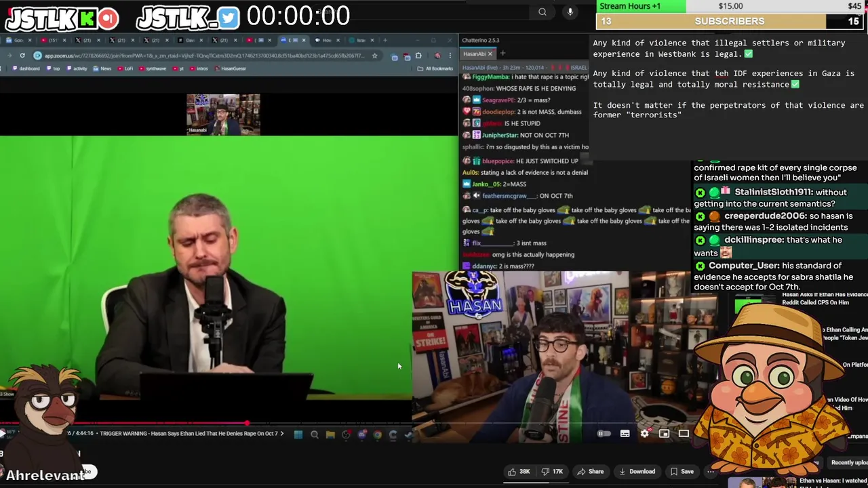This screenshot has height=488, width=868.
Task: Click the HasanAbi live stream header in Chatterino
Action: tap(526, 68)
